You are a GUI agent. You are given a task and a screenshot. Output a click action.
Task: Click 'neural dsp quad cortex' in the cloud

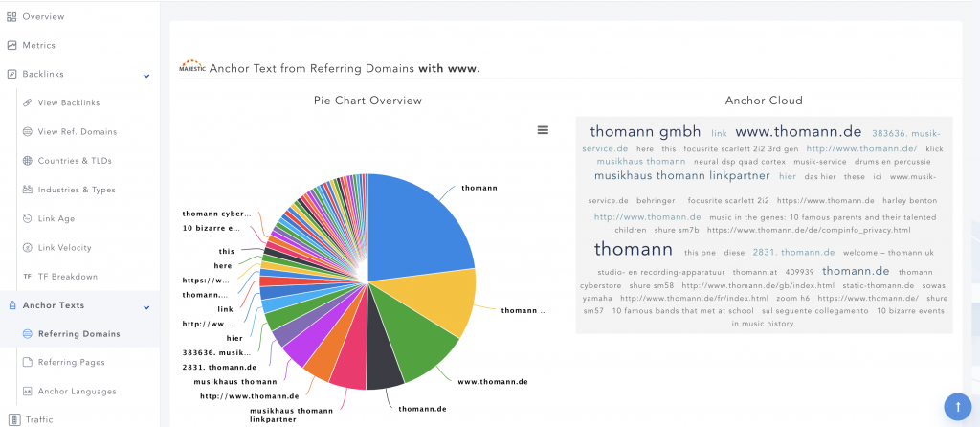click(x=740, y=161)
